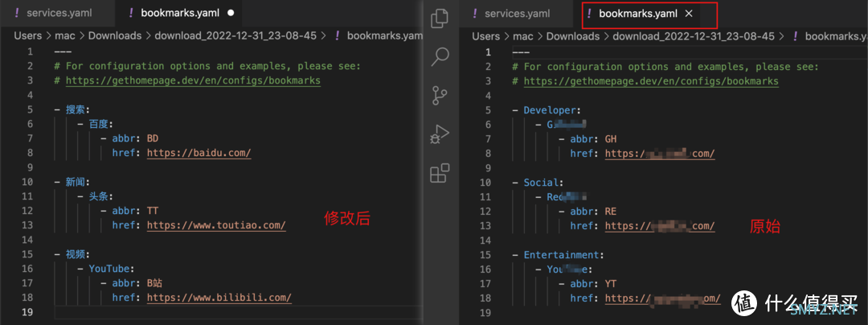The width and height of the screenshot is (868, 325).
Task: Close the bookmarks.yaml tab in right window
Action: [x=689, y=14]
